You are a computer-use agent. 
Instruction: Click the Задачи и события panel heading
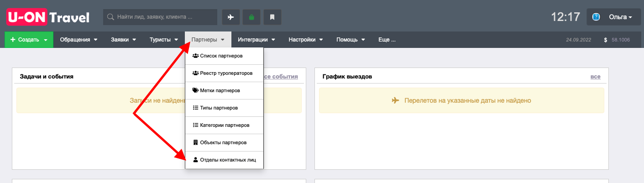click(47, 76)
